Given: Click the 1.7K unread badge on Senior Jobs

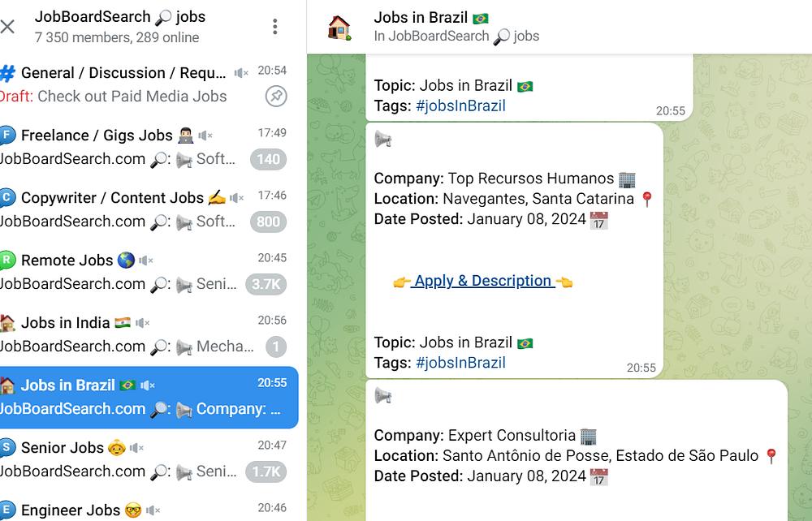Looking at the screenshot, I should click(266, 471).
